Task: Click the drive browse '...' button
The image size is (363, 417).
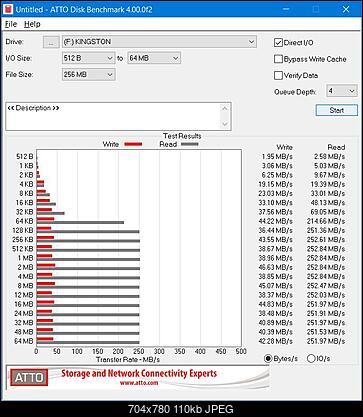Action: point(51,42)
